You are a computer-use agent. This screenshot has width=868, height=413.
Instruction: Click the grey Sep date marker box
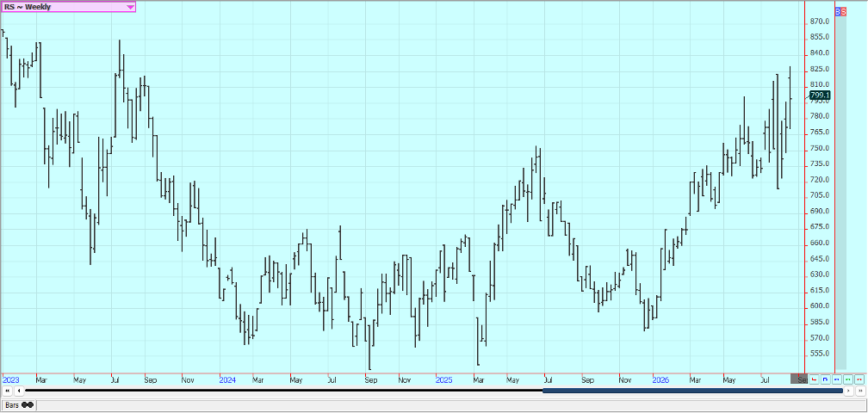coord(799,379)
